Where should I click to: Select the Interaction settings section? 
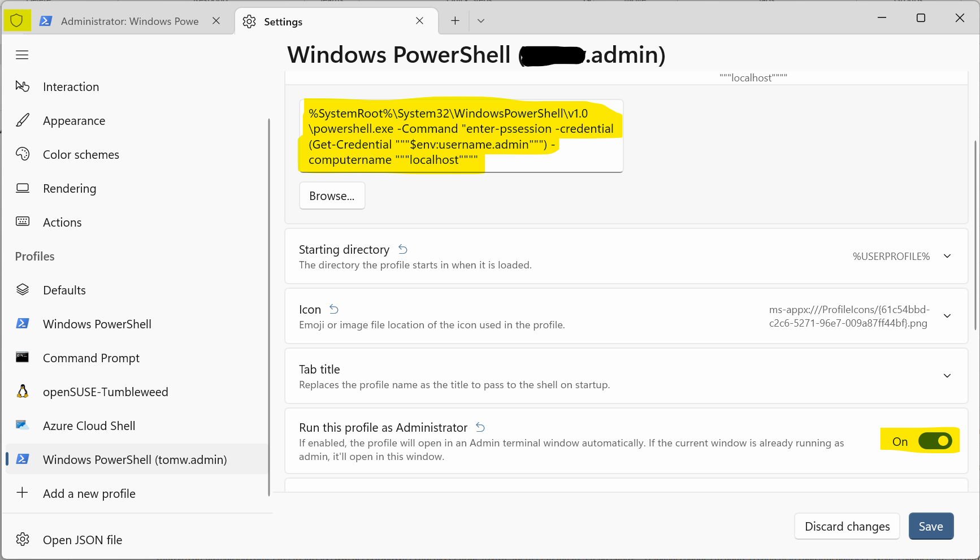[71, 86]
